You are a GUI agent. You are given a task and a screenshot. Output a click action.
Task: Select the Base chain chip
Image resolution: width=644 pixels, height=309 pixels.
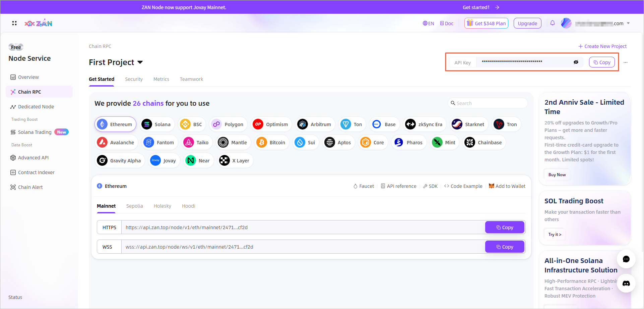(384, 124)
